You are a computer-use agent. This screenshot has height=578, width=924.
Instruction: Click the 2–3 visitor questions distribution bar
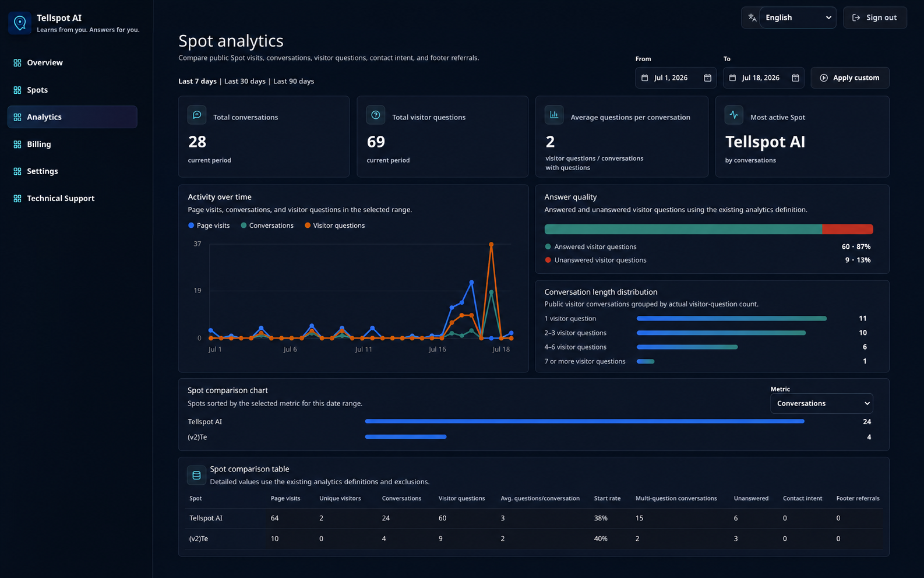coord(721,333)
